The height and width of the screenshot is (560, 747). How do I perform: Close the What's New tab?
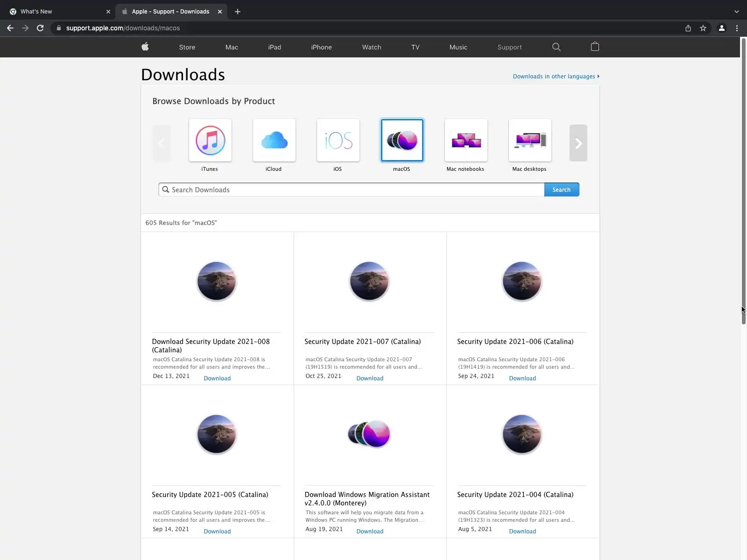point(108,12)
